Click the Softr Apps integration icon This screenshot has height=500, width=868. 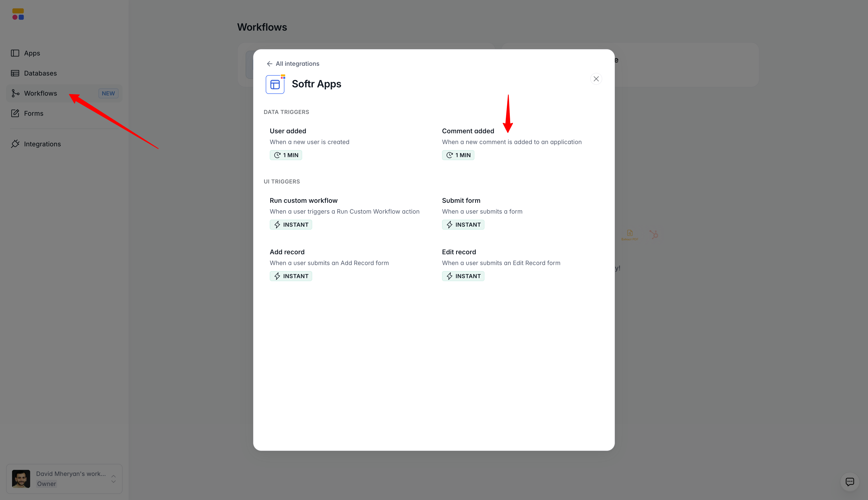pos(275,84)
